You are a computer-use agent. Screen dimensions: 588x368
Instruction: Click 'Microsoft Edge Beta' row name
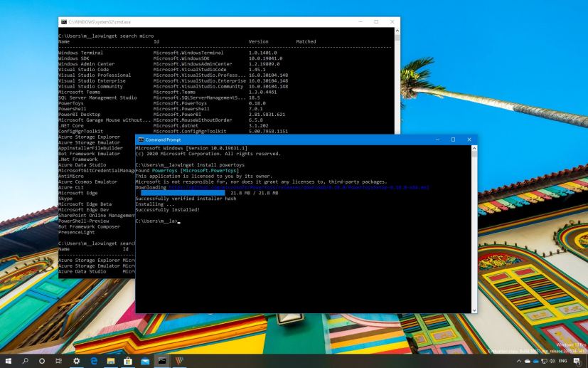point(85,204)
